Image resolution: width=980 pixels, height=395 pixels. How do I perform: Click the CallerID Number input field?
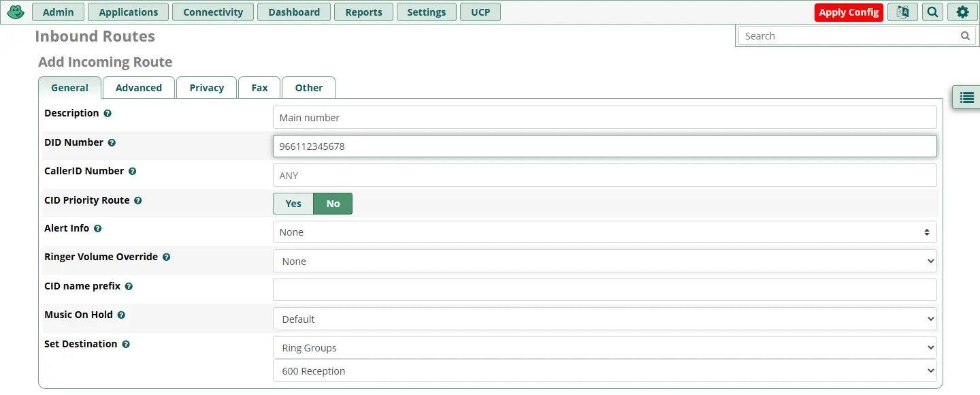[x=604, y=175]
